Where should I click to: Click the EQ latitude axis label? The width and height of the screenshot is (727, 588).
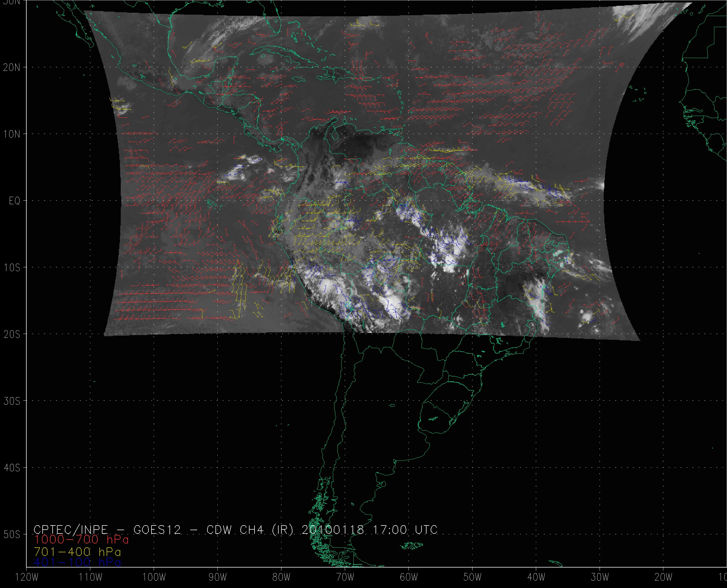pos(15,201)
